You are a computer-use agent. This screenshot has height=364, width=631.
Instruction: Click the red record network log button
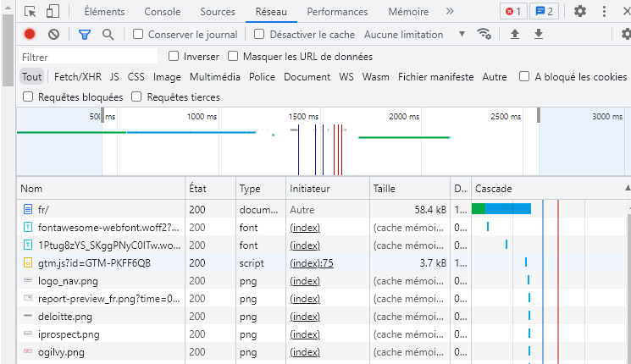click(x=30, y=35)
